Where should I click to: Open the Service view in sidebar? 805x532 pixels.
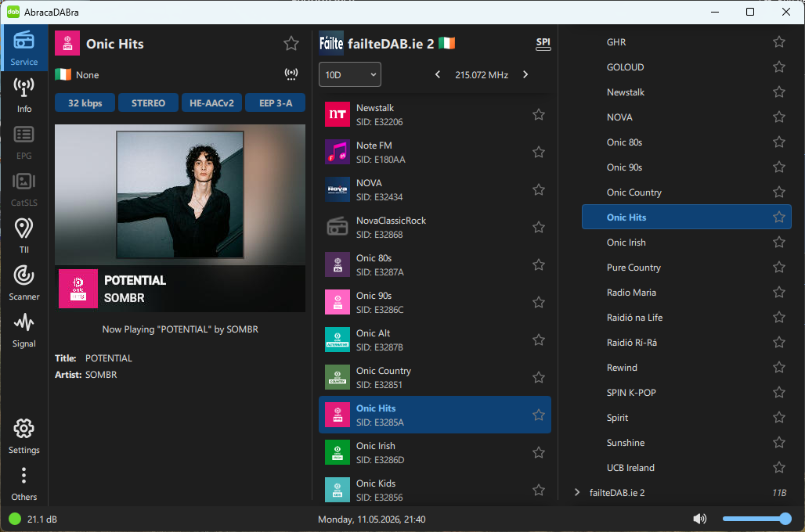(23, 49)
